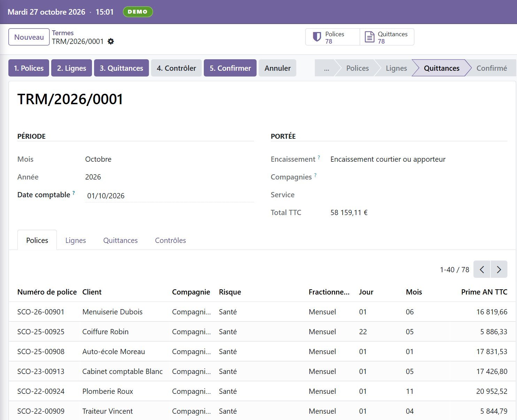Click the help mark next to Date comptable
This screenshot has height=420, width=517.
pyautogui.click(x=74, y=193)
